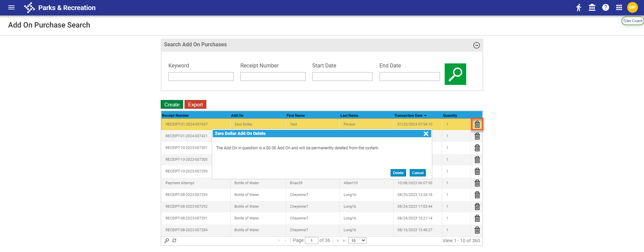This screenshot has height=252, width=644.
Task: Click the Keyword input field
Action: [x=201, y=77]
